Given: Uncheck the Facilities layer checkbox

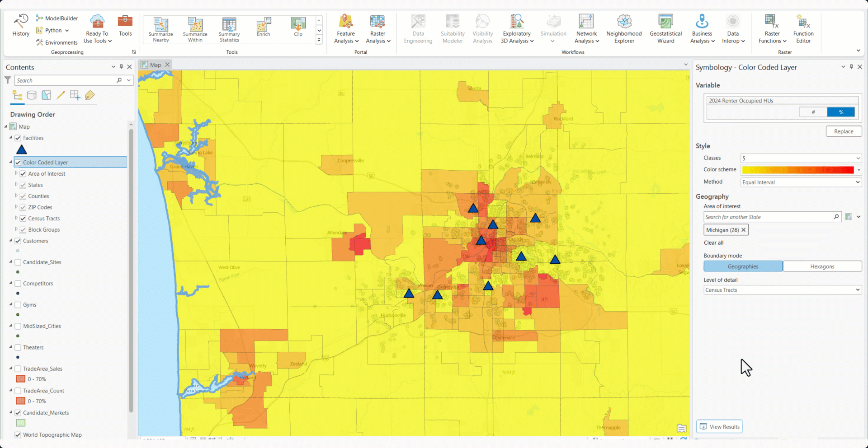Looking at the screenshot, I should (18, 138).
